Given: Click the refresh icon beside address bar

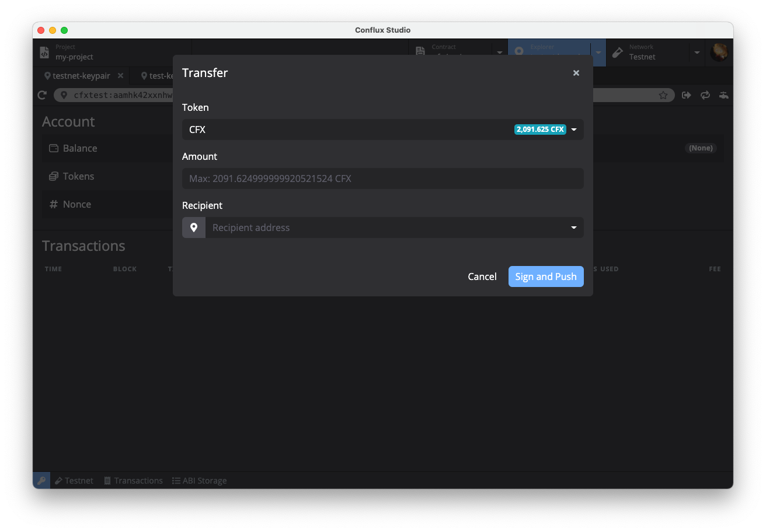Looking at the screenshot, I should tap(41, 95).
